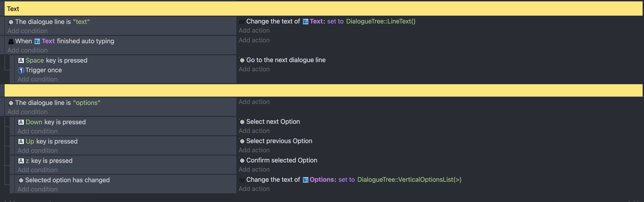Click the Trigger once icon

[21, 70]
